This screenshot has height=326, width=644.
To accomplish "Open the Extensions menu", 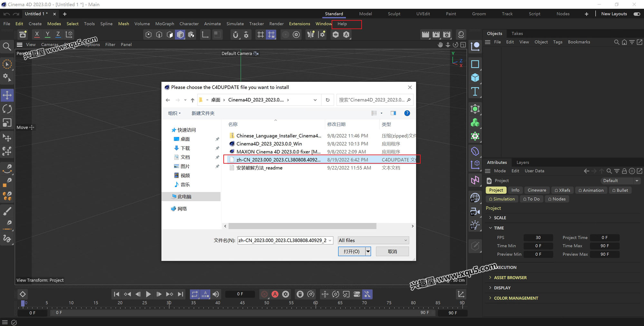I will [x=299, y=24].
